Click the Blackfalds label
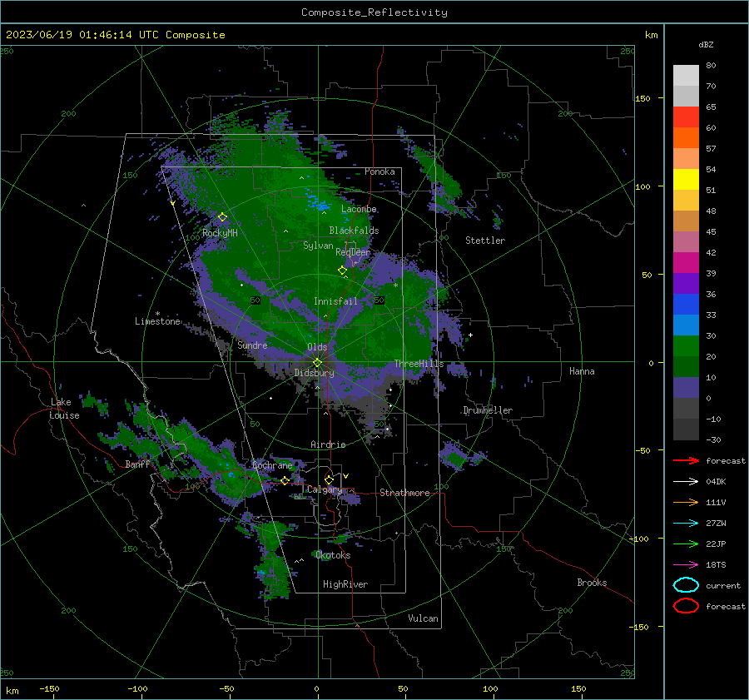Screen dimensions: 749x700 coord(354,231)
